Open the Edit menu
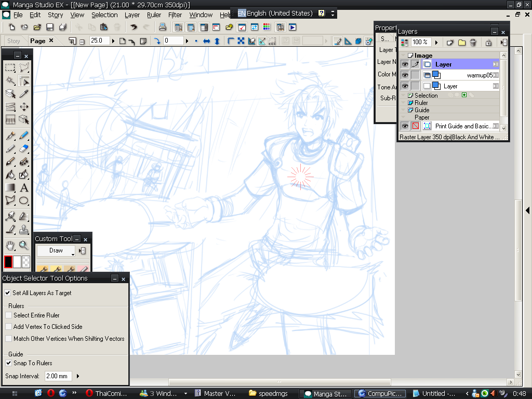Screen dimensions: 532x399 tap(35, 15)
